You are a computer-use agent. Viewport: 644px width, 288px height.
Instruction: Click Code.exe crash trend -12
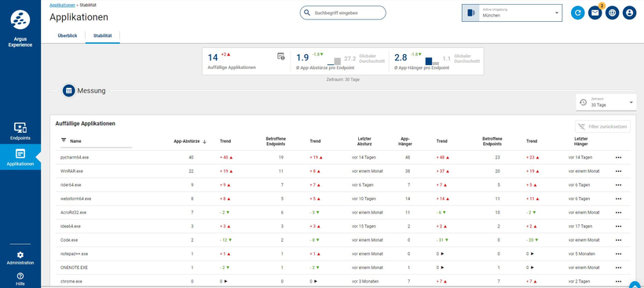[x=225, y=240]
